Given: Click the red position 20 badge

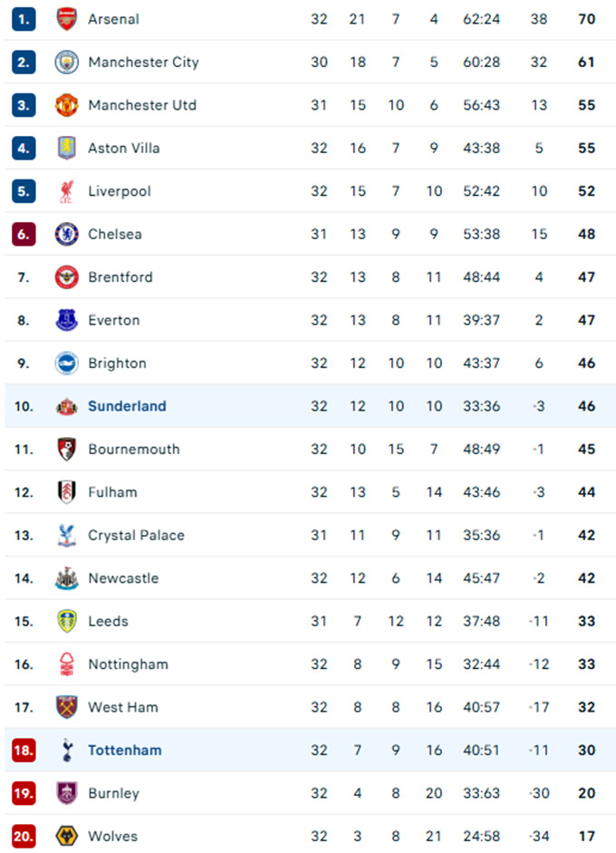Looking at the screenshot, I should coord(24,836).
